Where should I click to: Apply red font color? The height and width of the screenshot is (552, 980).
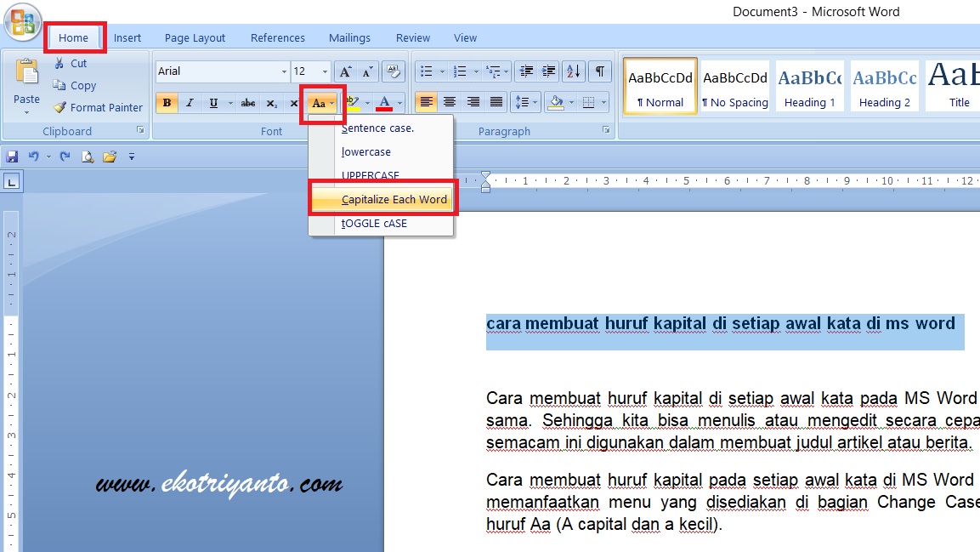pos(385,103)
